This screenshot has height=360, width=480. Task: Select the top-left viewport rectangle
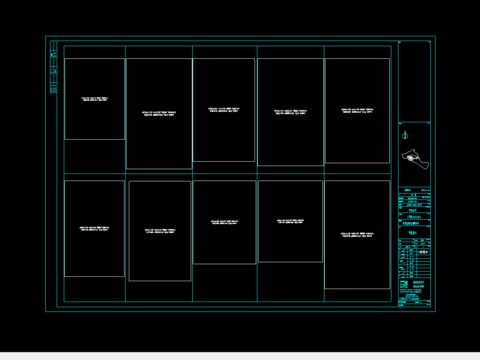coord(94,99)
